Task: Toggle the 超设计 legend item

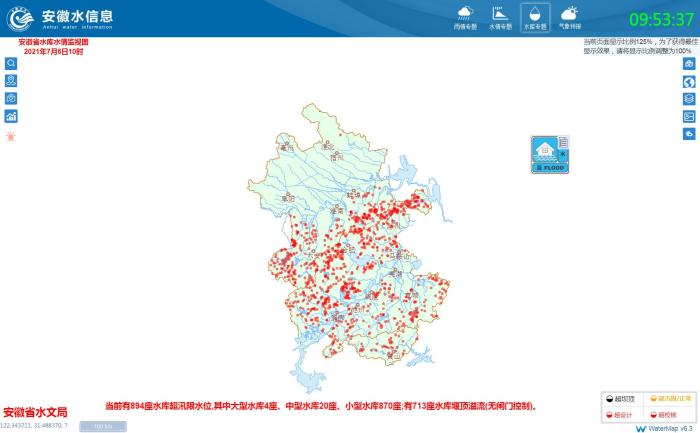Action: (622, 414)
